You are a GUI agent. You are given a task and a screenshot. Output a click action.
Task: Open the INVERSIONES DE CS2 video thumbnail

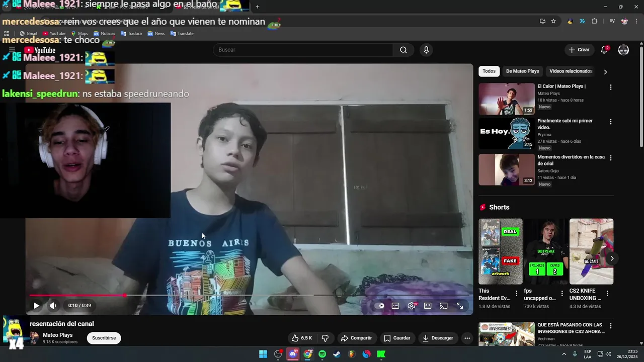pos(507,334)
